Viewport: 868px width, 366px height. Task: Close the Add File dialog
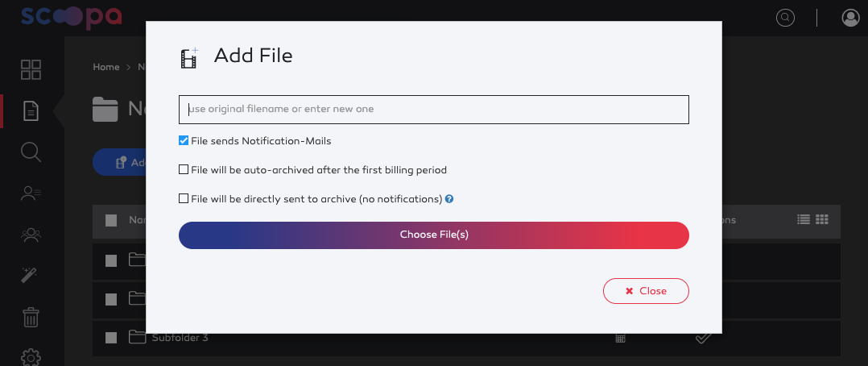646,291
